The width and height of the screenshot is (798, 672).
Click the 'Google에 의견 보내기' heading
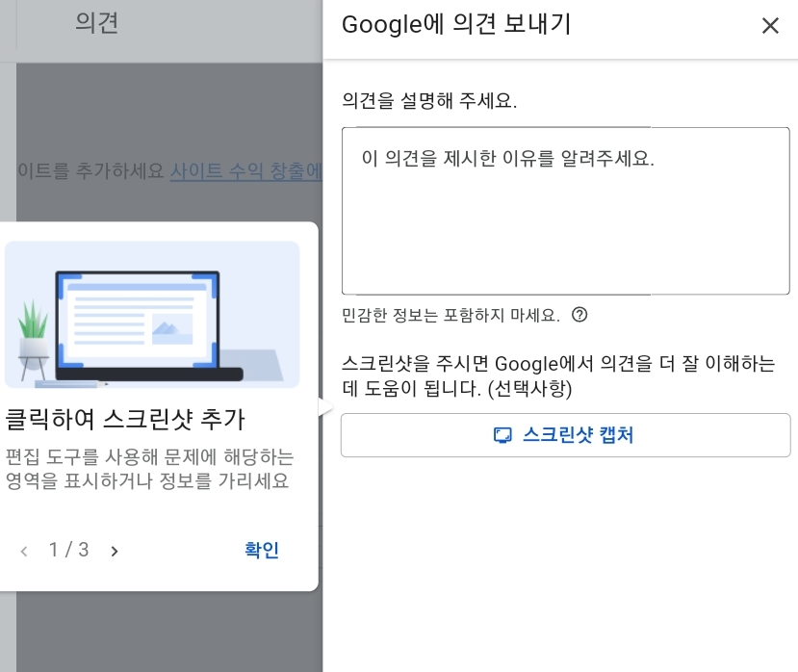pos(456,24)
